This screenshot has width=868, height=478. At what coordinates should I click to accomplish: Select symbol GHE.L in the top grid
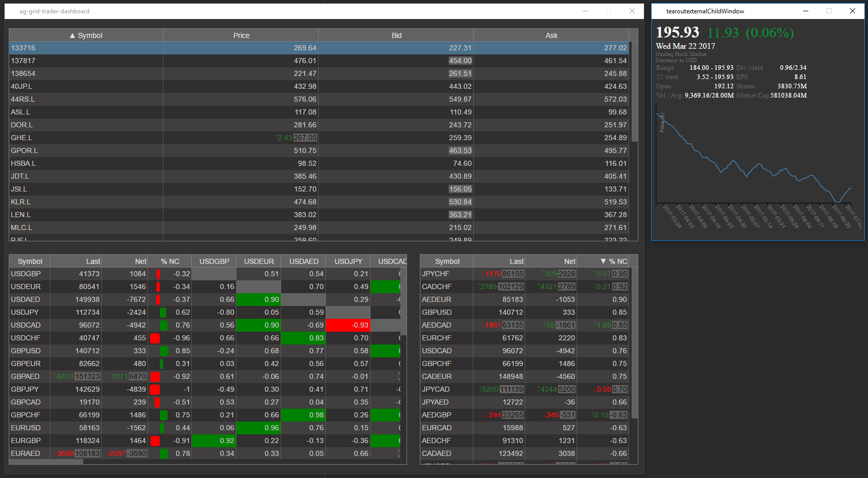coord(22,138)
